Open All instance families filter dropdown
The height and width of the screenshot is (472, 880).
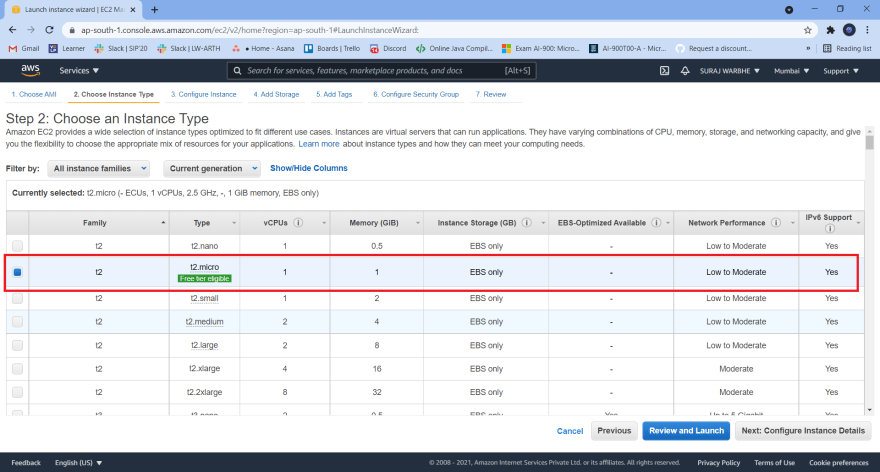(x=99, y=168)
